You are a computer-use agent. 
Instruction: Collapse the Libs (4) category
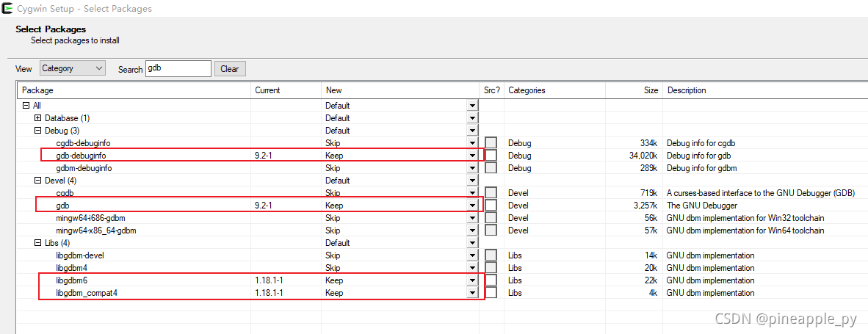37,243
